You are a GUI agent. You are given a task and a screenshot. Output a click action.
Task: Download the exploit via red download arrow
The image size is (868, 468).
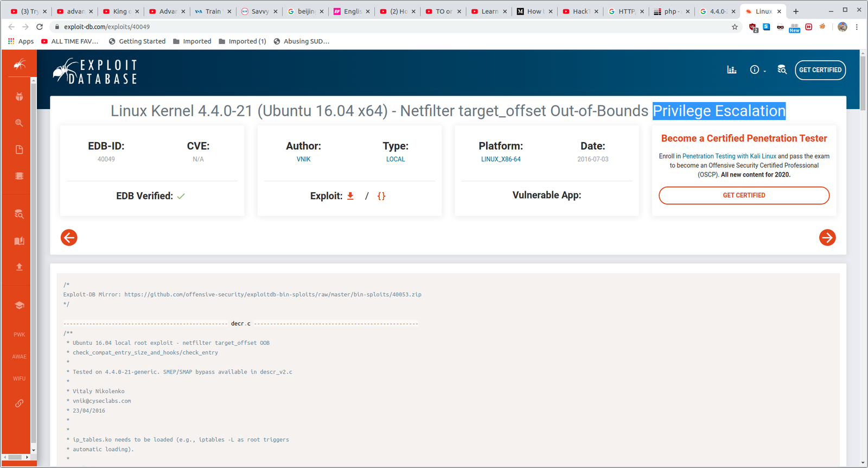point(350,196)
